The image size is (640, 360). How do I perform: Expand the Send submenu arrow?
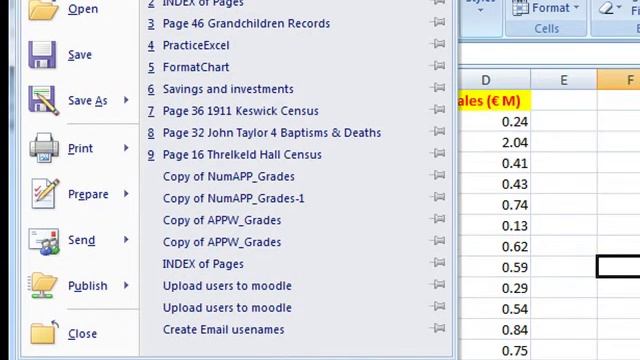[x=126, y=240]
